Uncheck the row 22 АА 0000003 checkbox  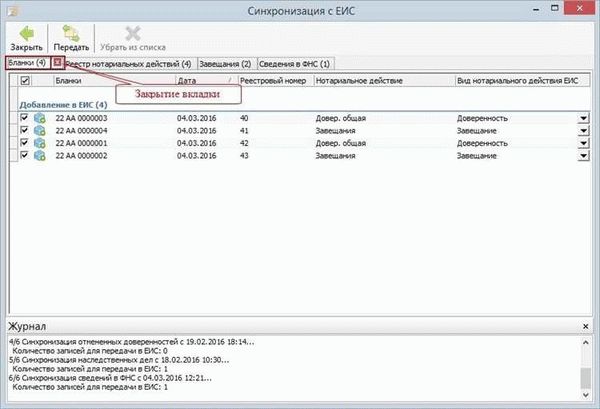coord(24,117)
